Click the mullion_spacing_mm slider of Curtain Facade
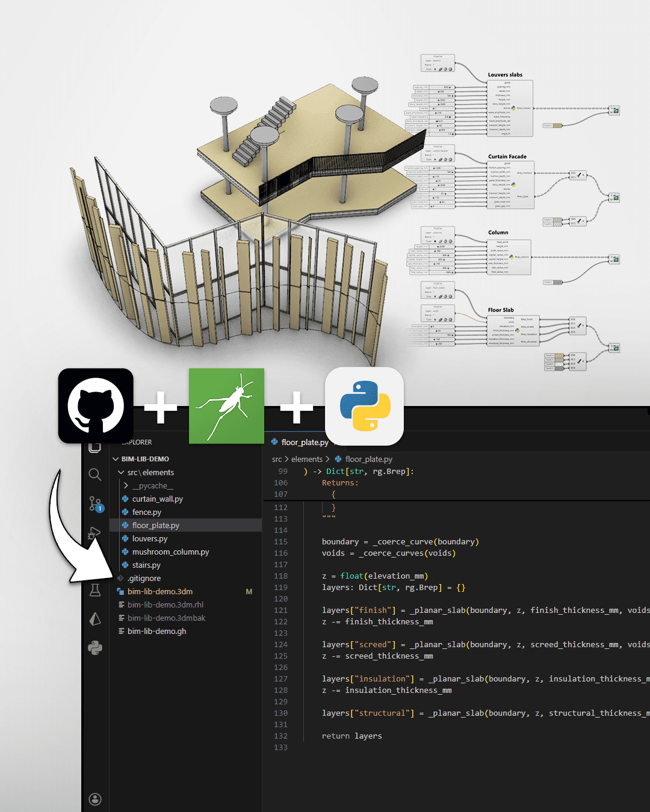The height and width of the screenshot is (812, 650). pos(430,168)
